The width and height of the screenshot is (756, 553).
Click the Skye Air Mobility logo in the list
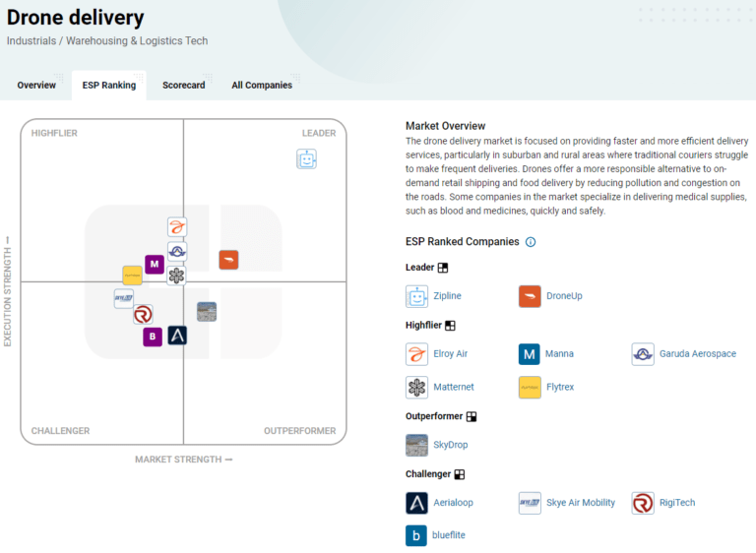530,503
